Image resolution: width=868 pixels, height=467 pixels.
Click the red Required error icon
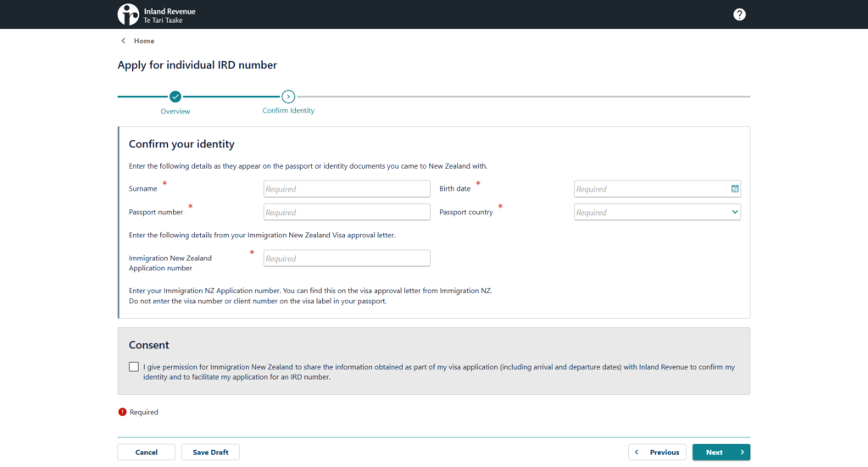pos(122,412)
